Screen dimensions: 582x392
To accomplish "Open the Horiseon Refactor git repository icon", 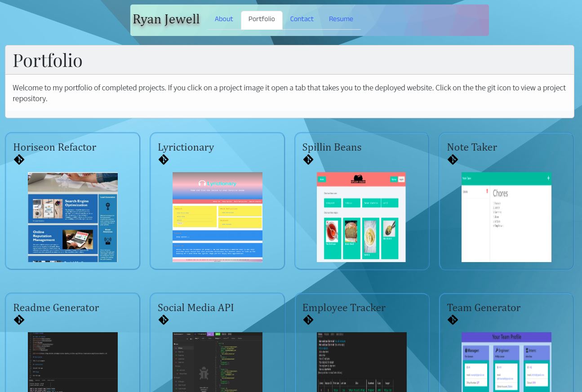I will point(19,160).
